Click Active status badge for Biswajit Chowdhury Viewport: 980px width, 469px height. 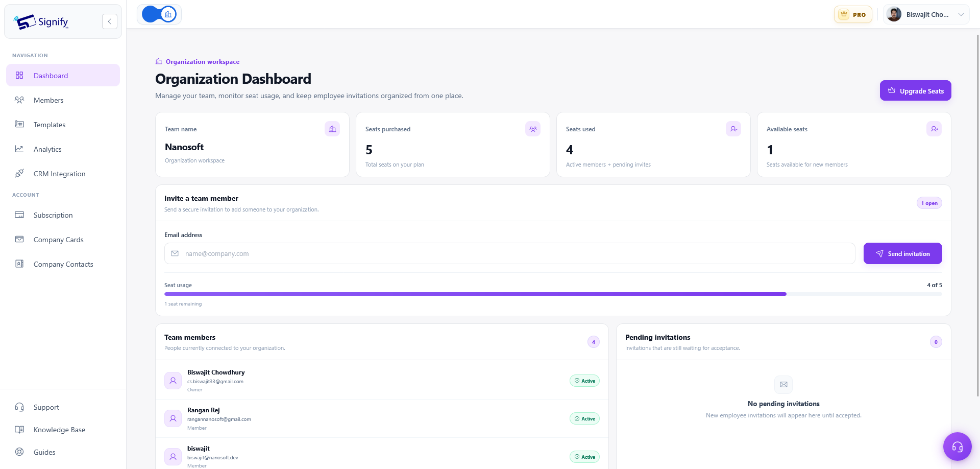click(x=584, y=381)
